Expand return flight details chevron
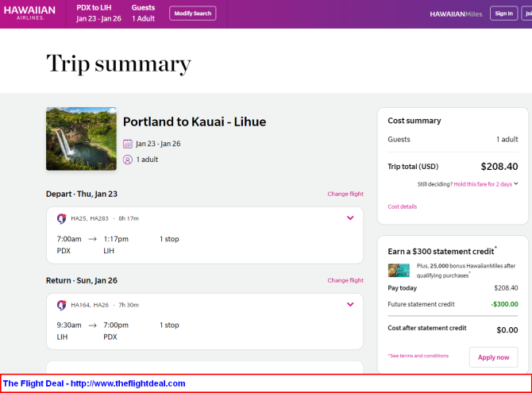532x393 pixels. click(x=350, y=304)
